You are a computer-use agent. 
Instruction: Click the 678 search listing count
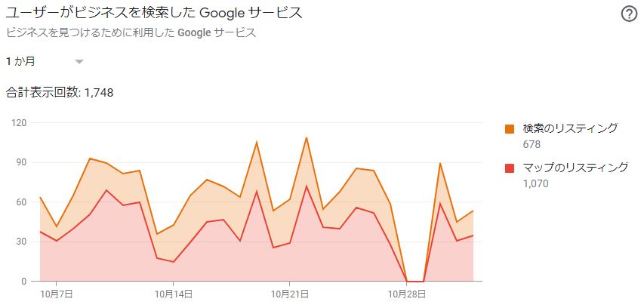532,144
